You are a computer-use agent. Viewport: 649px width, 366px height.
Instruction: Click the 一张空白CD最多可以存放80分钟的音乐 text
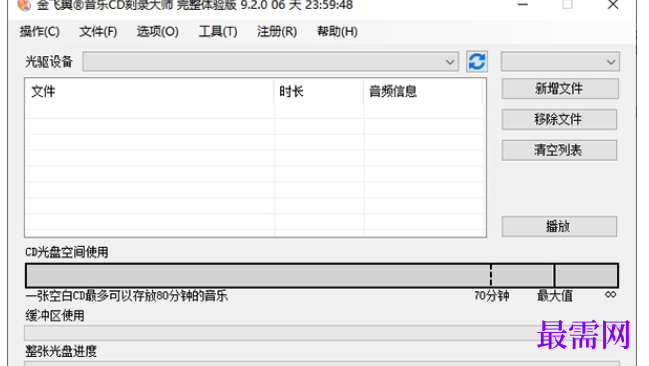127,296
